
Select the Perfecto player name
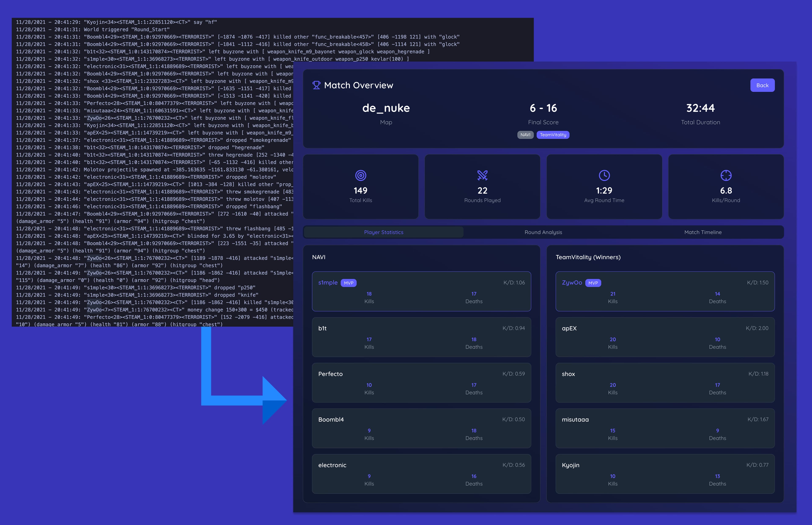coord(331,374)
